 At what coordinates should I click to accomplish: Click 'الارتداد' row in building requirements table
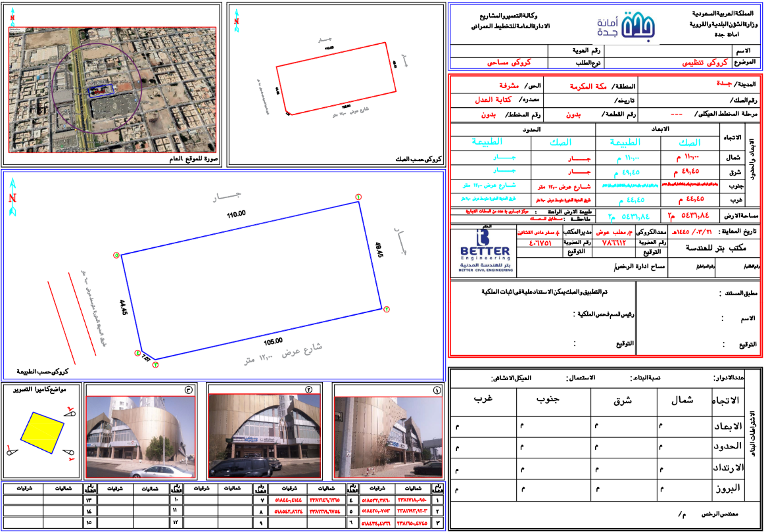point(598,468)
